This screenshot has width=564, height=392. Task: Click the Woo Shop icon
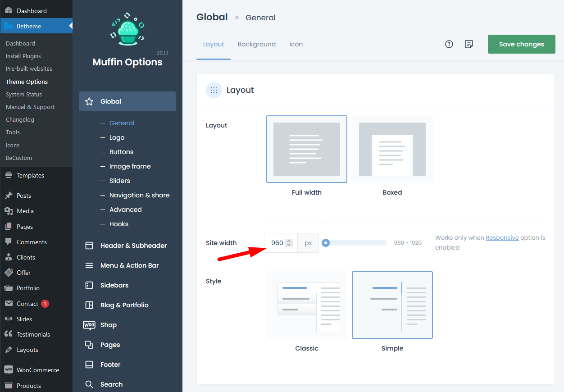coord(89,325)
